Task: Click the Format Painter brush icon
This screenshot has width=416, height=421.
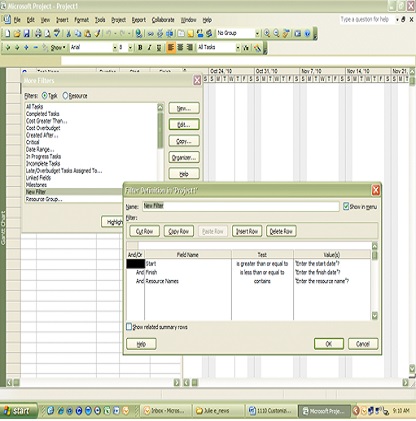Action: coord(97,33)
